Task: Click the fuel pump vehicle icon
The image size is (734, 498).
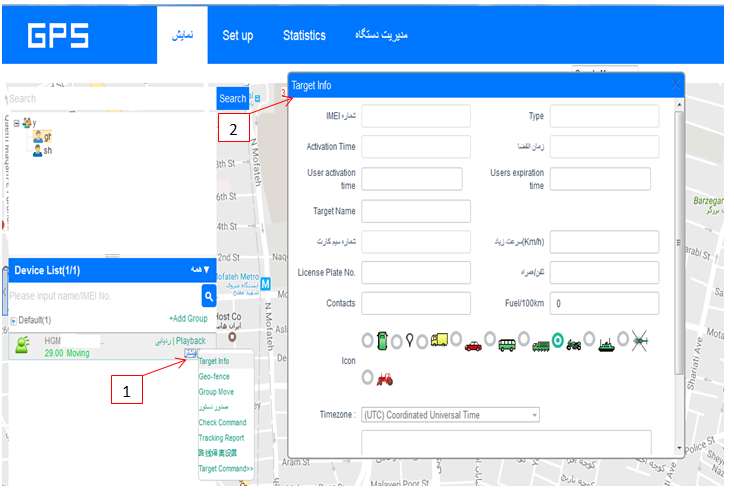Action: (x=382, y=341)
